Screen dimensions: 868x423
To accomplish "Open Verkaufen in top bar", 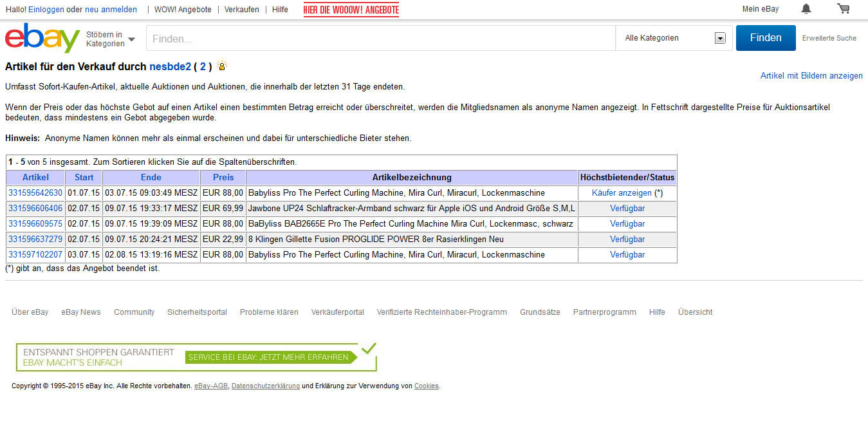I will [242, 10].
